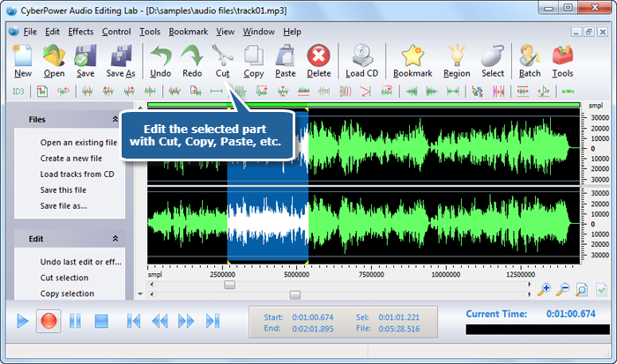Start playback with the Play button

coord(22,321)
